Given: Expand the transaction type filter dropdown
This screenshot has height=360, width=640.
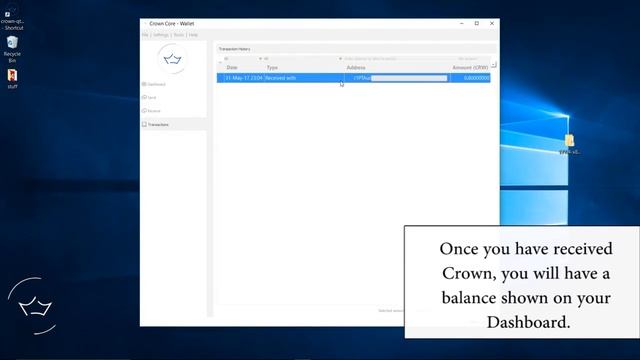Looking at the screenshot, I should (302, 59).
